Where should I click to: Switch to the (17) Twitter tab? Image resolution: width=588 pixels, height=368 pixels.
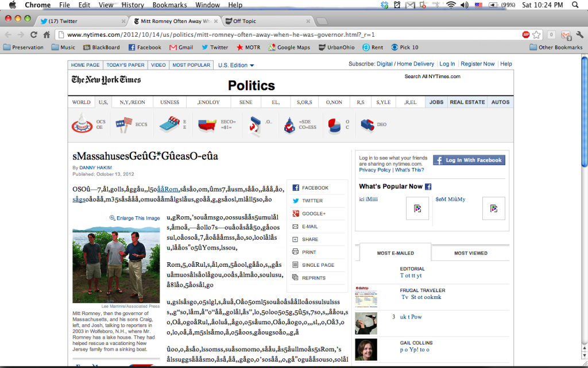81,21
